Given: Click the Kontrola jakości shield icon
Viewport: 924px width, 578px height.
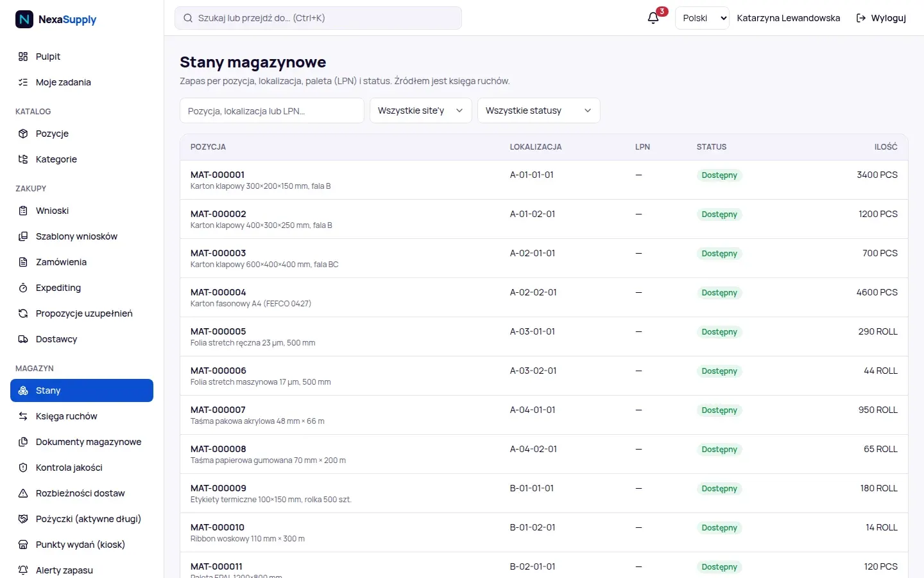Looking at the screenshot, I should click(23, 468).
